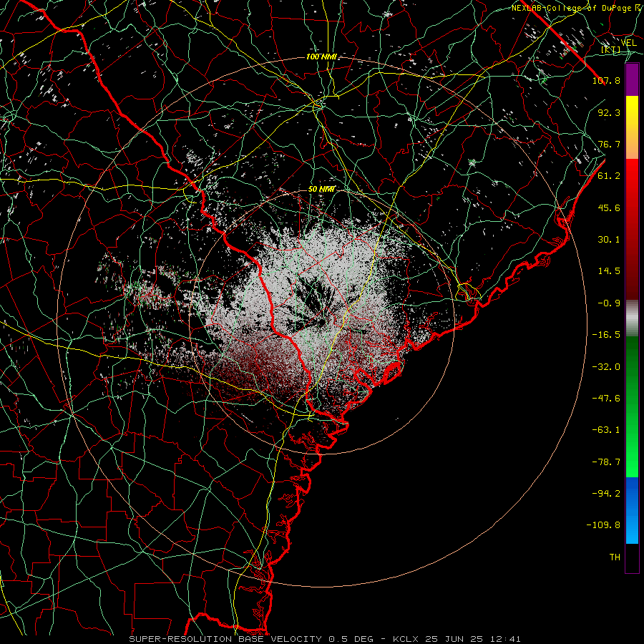Select the 76.7 velocity legend value
This screenshot has height=644, width=644.
[x=609, y=144]
